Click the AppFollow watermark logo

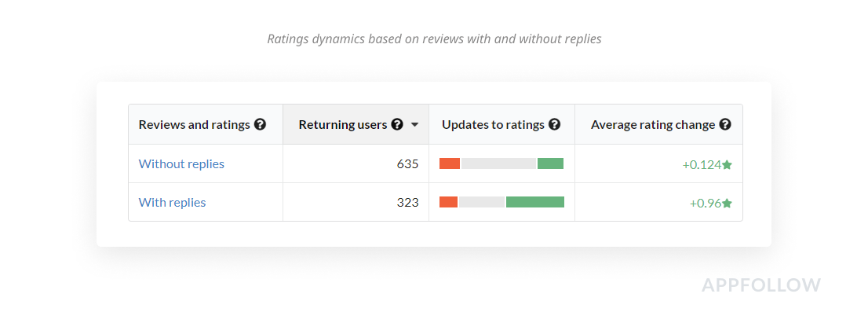point(760,284)
